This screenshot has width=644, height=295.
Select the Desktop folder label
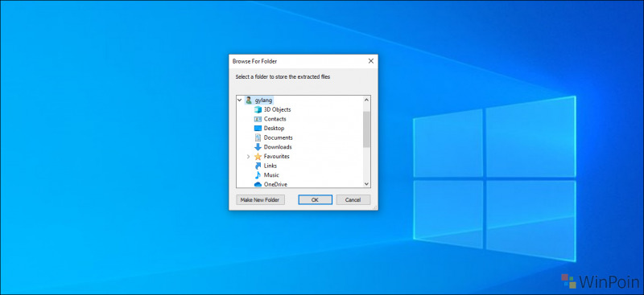click(274, 129)
